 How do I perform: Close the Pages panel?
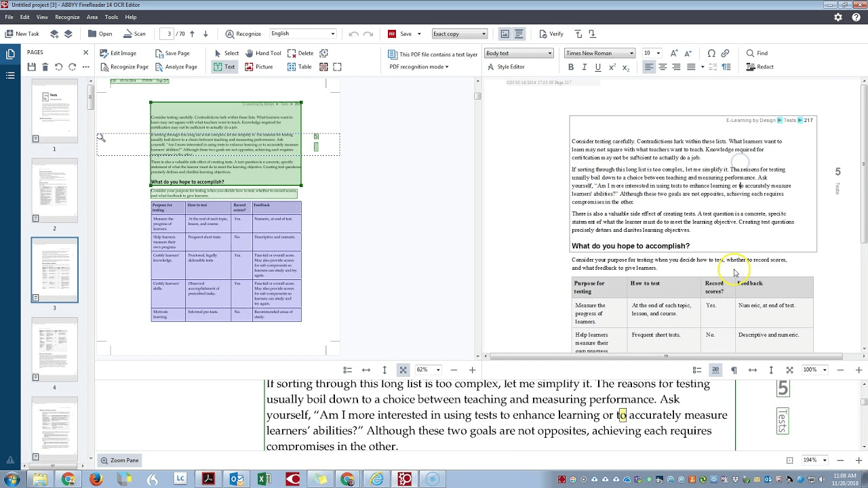point(85,52)
